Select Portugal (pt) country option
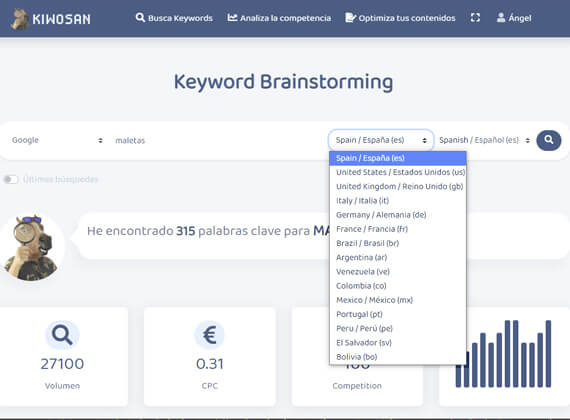570x420 pixels. coord(398,314)
